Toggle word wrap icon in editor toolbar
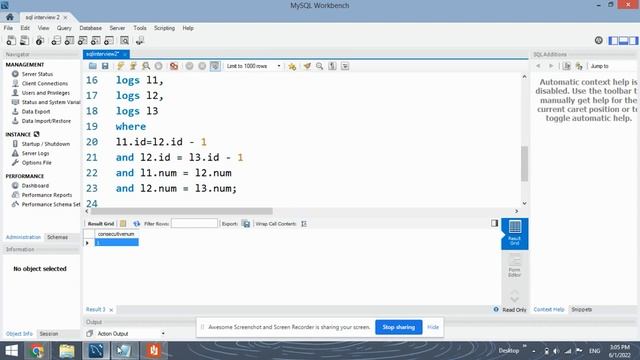Screen dimensions: 640x360 pyautogui.click(x=345, y=66)
